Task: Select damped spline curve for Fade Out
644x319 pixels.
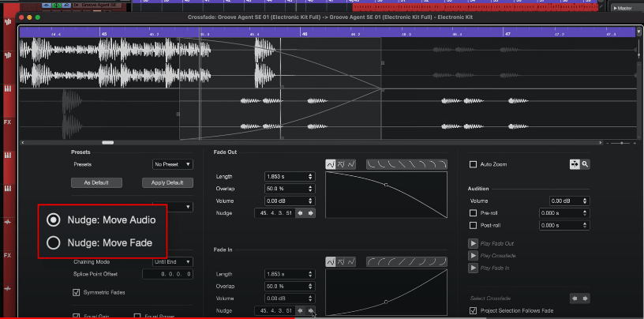Action: coord(341,164)
